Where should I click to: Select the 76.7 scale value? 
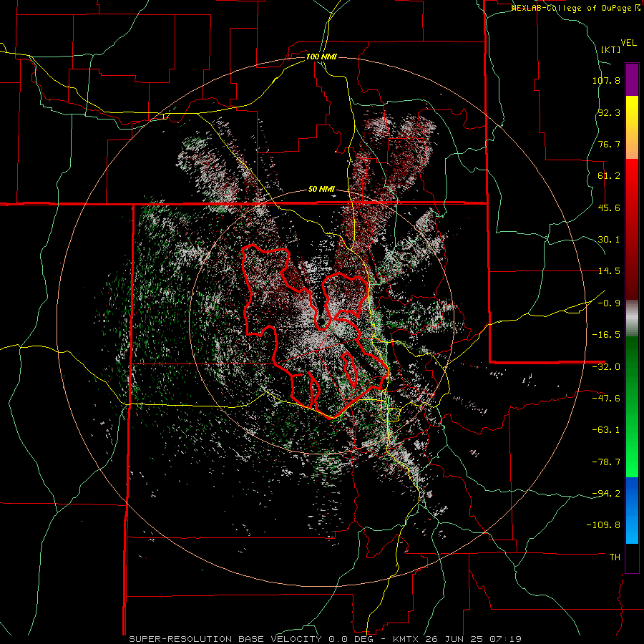point(609,144)
